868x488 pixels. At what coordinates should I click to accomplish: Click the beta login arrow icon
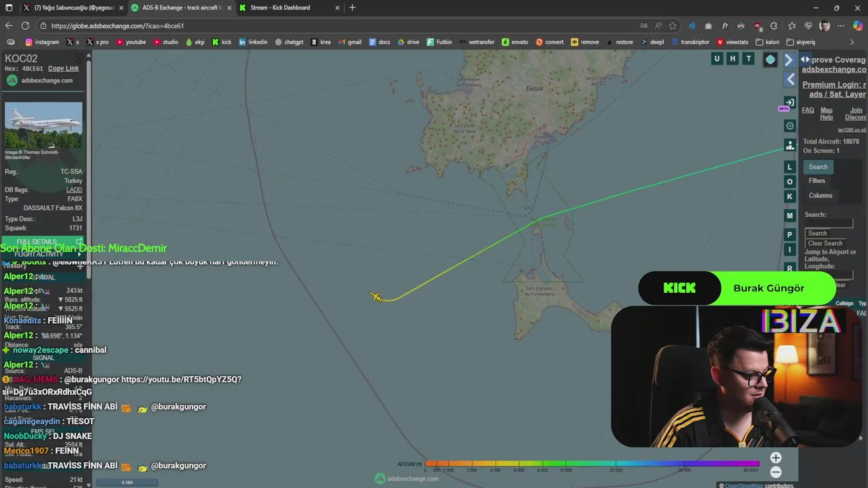point(790,102)
